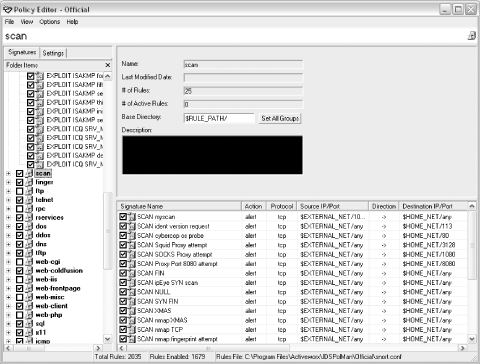Open the Options menu

tap(50, 22)
